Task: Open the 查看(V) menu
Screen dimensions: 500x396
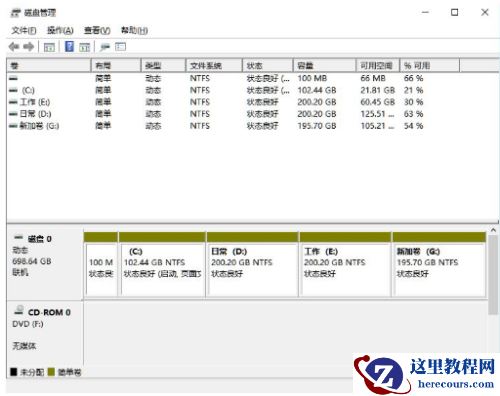Action: pos(97,31)
